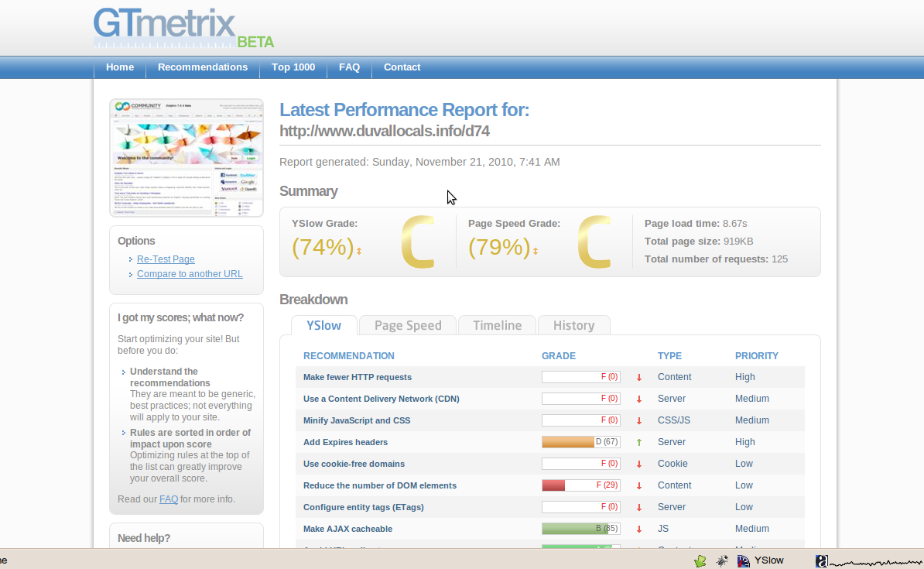
Task: Click the arrow icon beside YSlow 74% score
Action: coord(359,251)
